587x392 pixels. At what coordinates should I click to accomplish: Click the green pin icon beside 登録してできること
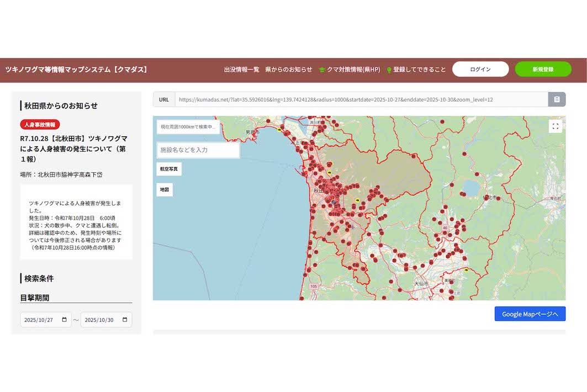point(389,70)
